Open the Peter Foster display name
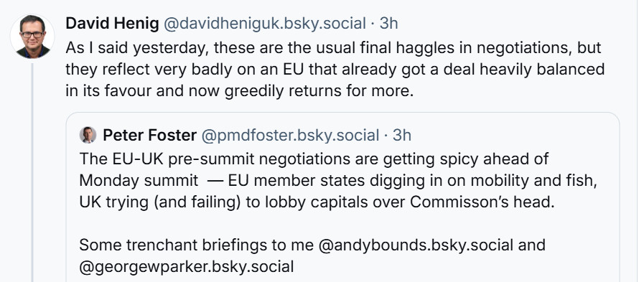The width and height of the screenshot is (644, 282). (149, 135)
